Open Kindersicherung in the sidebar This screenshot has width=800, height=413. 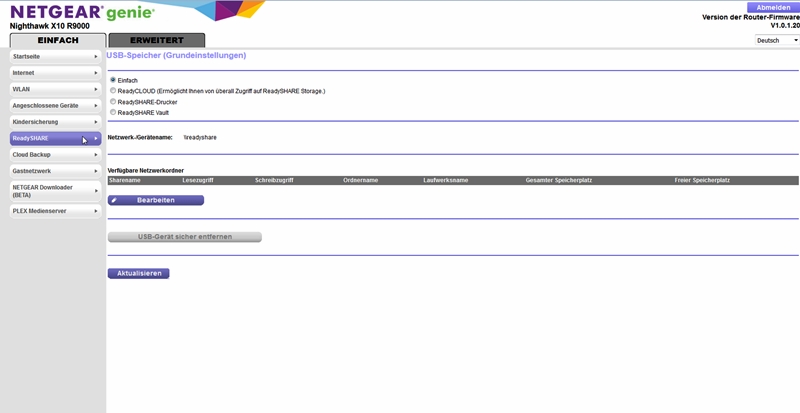tap(50, 122)
